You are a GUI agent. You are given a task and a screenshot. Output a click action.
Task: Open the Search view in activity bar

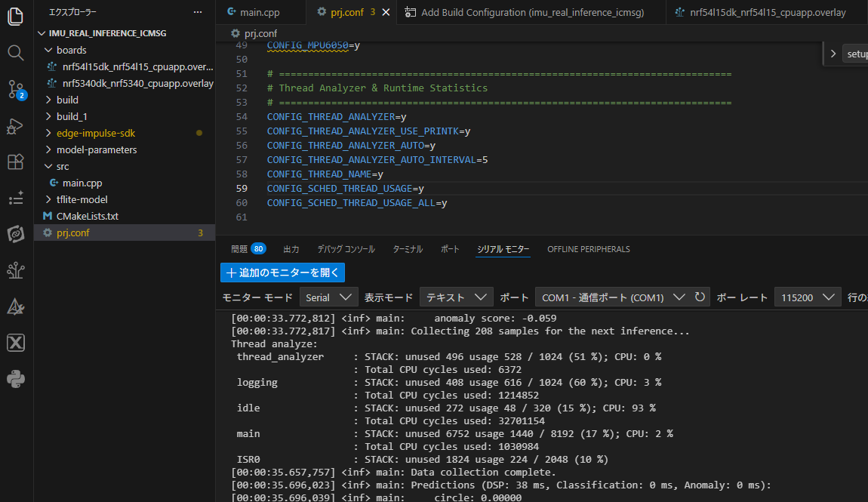(16, 53)
